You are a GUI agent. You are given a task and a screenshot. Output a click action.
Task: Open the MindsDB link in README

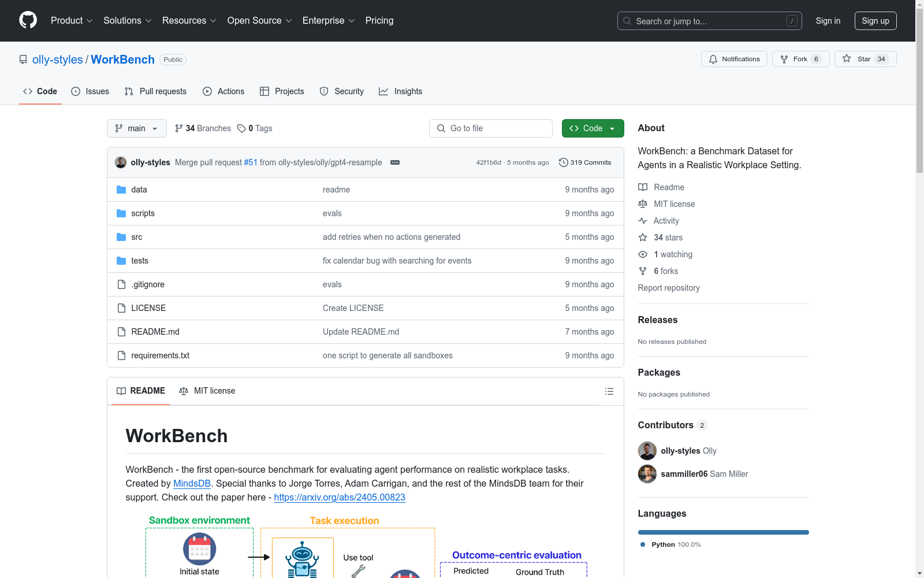(192, 483)
